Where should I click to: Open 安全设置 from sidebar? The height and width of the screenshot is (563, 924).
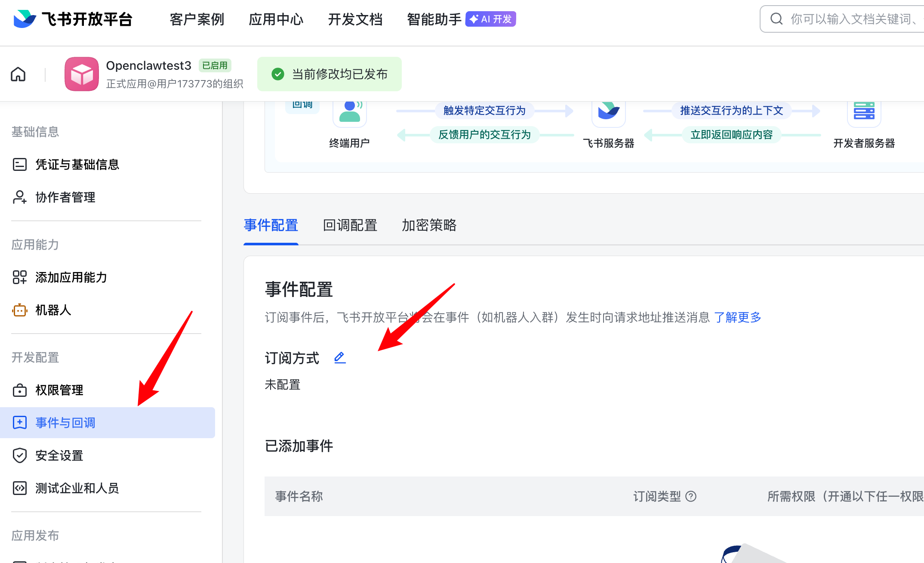59,455
